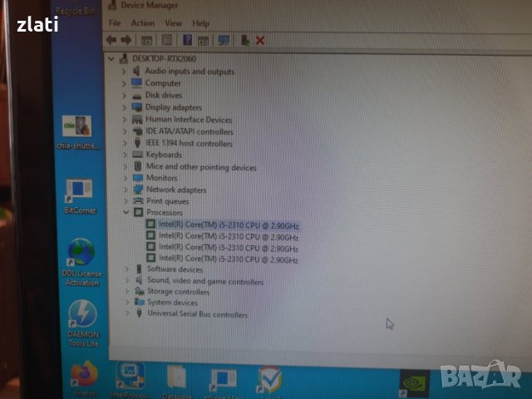The height and width of the screenshot is (399, 532).
Task: Open the Action menu
Action: [143, 23]
